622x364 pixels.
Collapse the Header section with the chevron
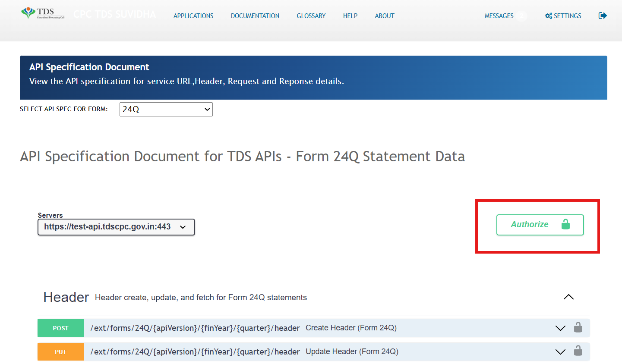[568, 297]
